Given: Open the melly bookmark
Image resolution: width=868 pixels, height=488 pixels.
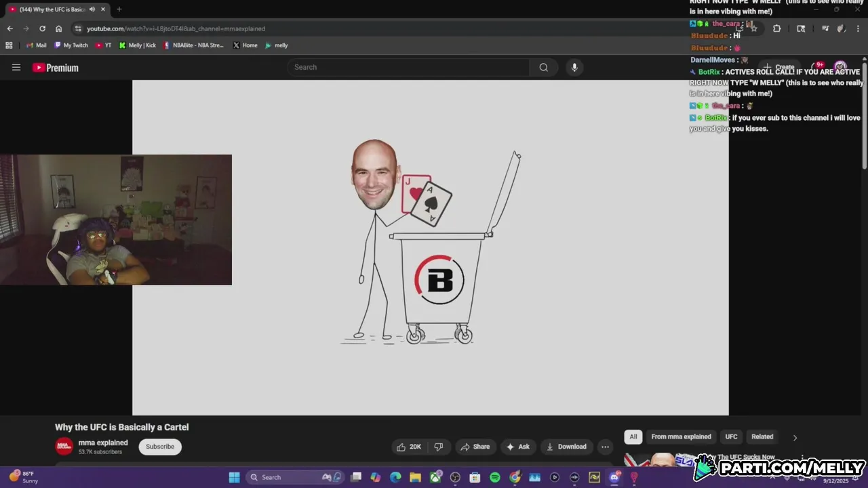Looking at the screenshot, I should pyautogui.click(x=277, y=45).
